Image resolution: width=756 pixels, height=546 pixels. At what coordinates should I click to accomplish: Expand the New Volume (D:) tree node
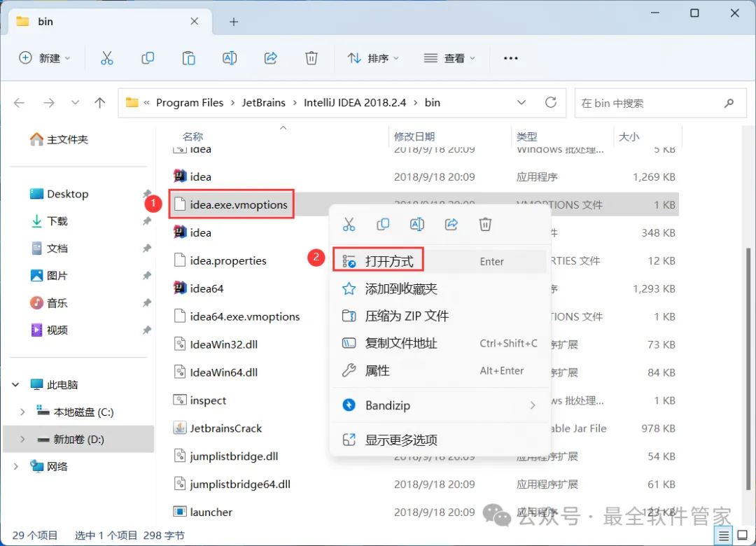tap(22, 440)
